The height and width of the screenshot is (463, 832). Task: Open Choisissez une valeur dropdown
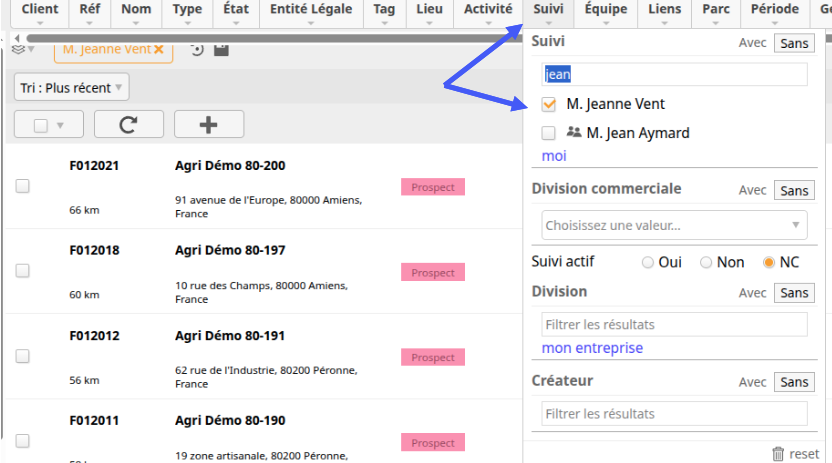pyautogui.click(x=674, y=225)
